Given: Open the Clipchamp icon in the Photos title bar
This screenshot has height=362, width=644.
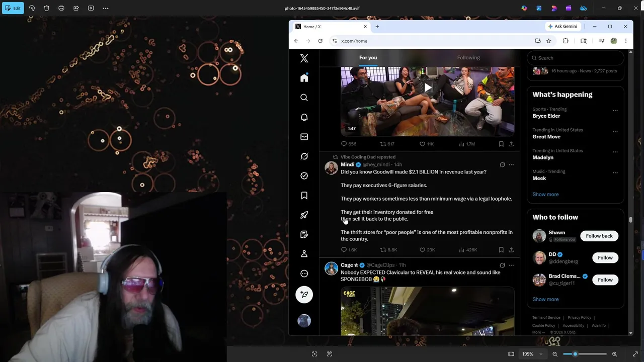Looking at the screenshot, I should pyautogui.click(x=569, y=8).
